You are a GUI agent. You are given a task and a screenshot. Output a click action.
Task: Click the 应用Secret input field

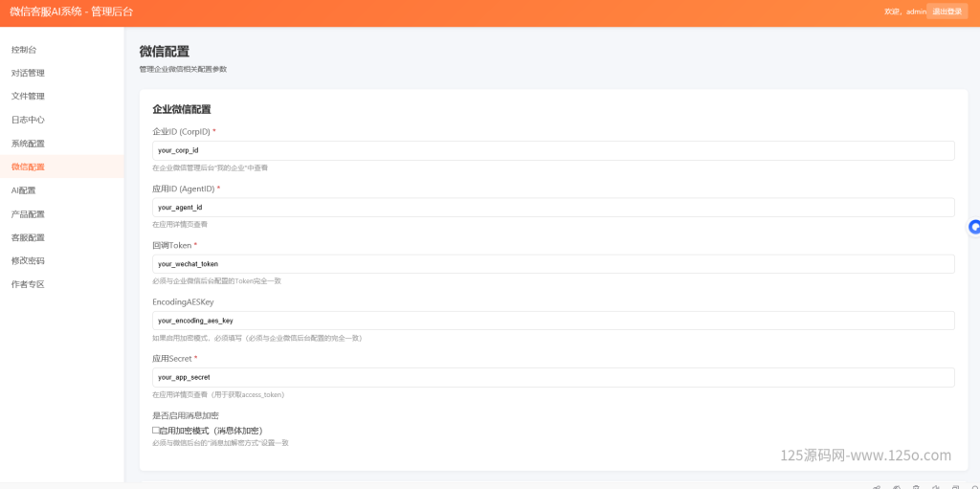click(x=553, y=377)
